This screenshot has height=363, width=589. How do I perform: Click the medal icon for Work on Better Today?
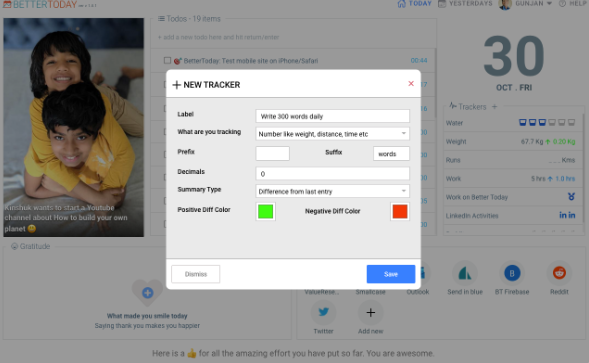571,197
